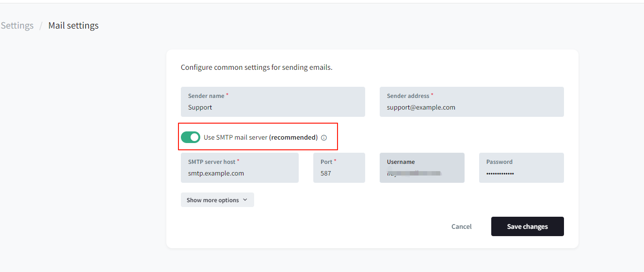Cancel the mail settings changes
644x272 pixels.
click(x=462, y=226)
